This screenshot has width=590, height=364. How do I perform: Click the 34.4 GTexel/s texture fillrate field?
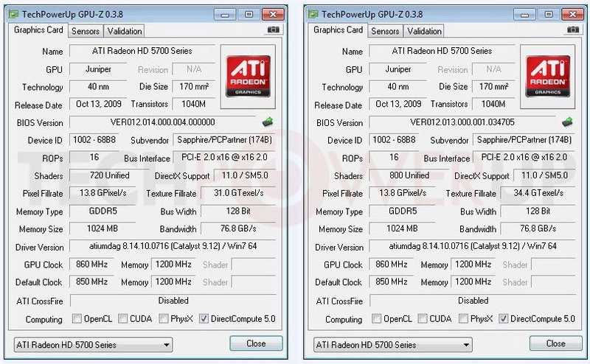coord(538,193)
